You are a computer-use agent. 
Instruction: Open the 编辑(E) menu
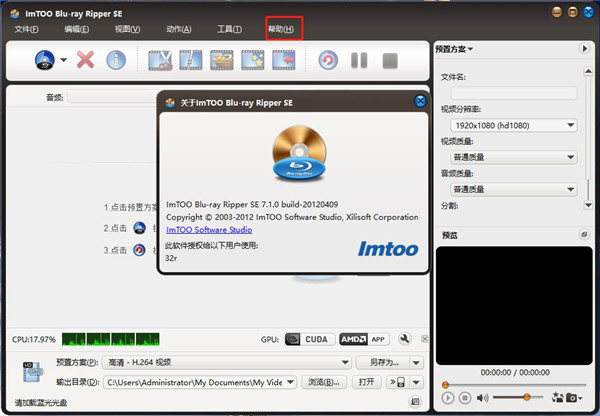(x=77, y=29)
